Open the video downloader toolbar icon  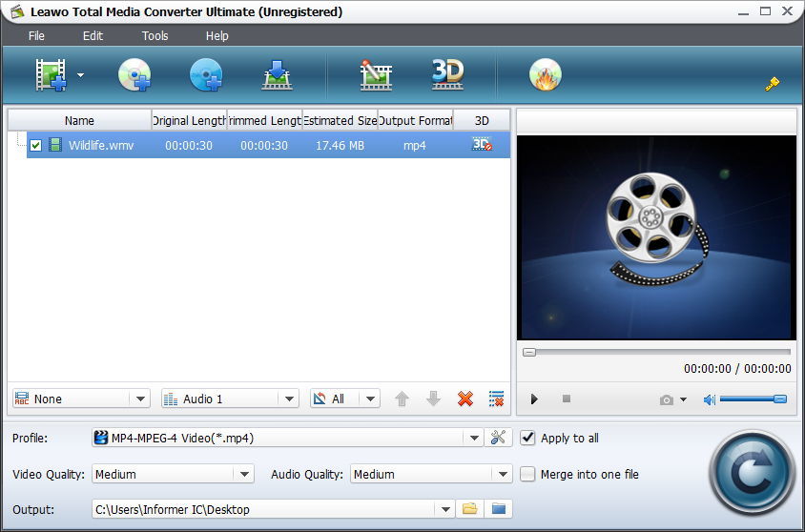(278, 75)
